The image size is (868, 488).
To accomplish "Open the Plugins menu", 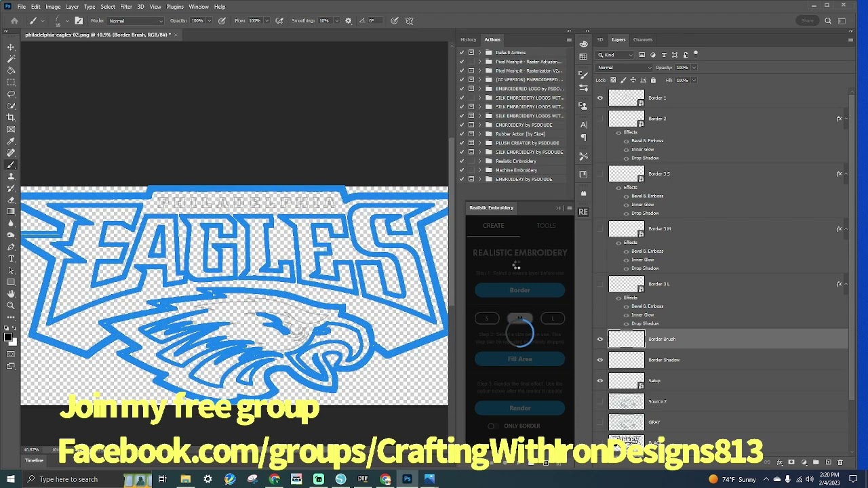I will (x=175, y=7).
